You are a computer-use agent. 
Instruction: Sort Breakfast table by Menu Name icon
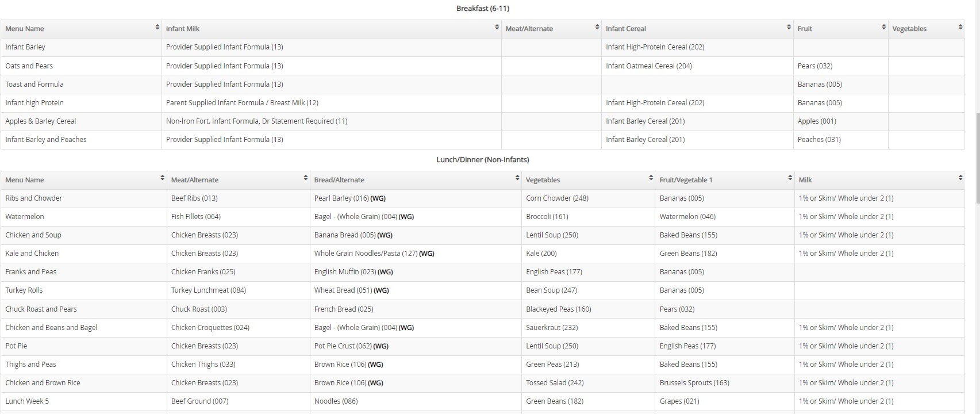157,28
